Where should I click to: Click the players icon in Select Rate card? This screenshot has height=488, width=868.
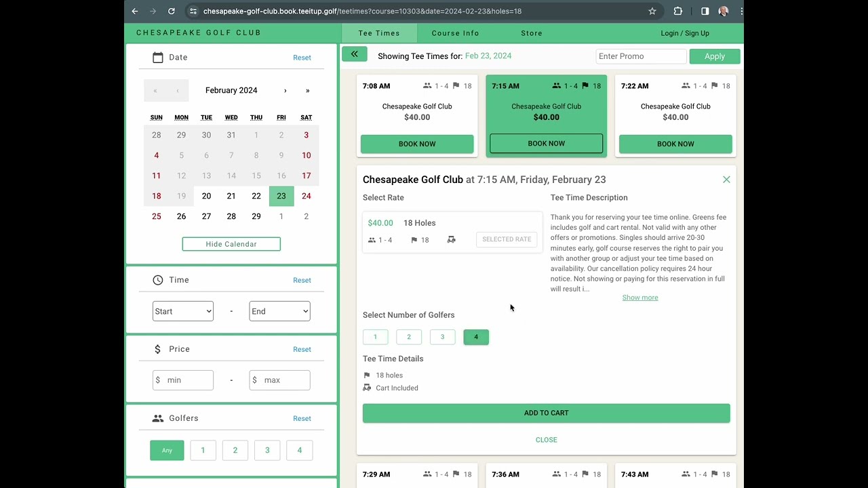372,240
